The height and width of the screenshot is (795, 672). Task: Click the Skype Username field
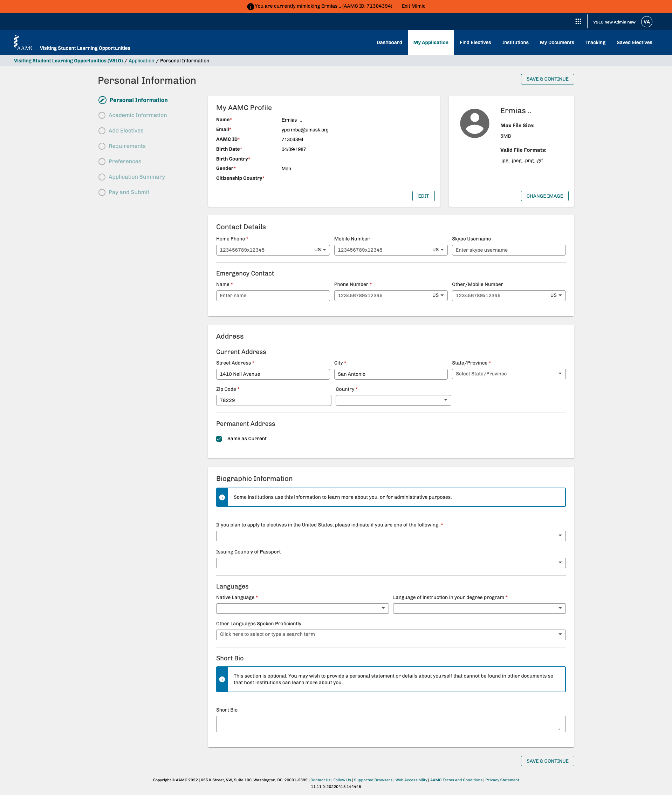[x=509, y=250]
